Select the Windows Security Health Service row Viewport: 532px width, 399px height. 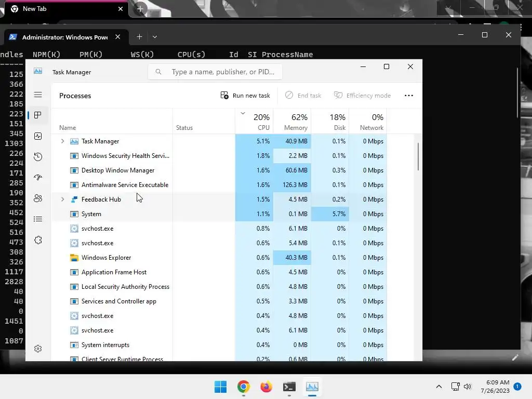[x=219, y=156]
